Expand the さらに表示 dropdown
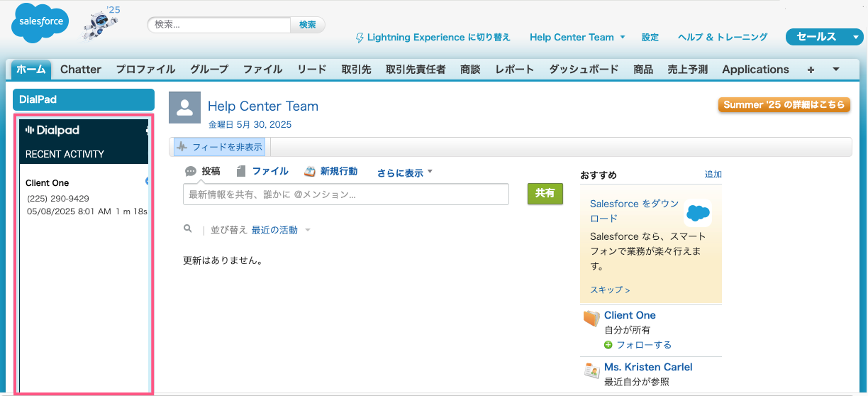The image size is (868, 396). point(430,171)
